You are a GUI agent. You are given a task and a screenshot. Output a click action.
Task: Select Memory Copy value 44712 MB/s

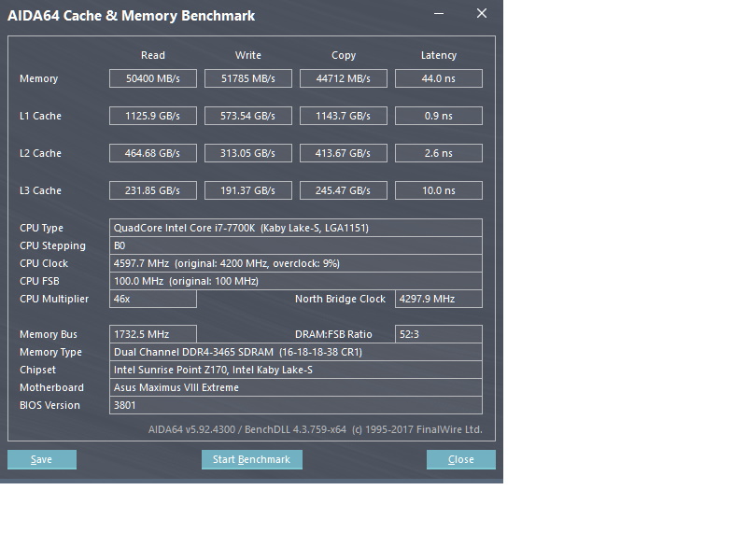pos(344,78)
